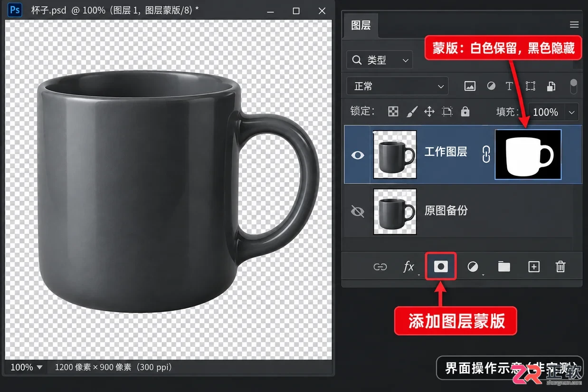Image resolution: width=588 pixels, height=392 pixels.
Task: Select the 工作图层 layer thumbnail
Action: 395,155
